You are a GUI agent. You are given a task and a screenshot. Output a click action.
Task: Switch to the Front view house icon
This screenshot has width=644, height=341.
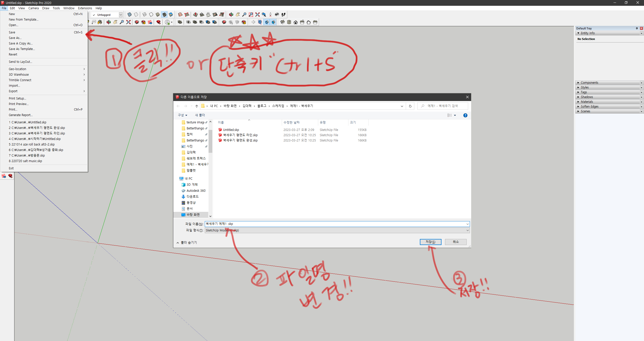click(296, 22)
